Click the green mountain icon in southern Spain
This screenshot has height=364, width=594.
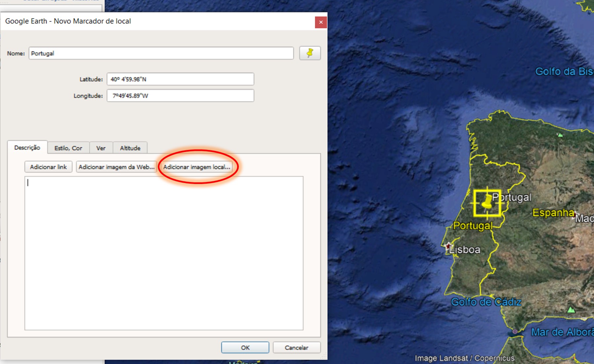click(x=571, y=310)
